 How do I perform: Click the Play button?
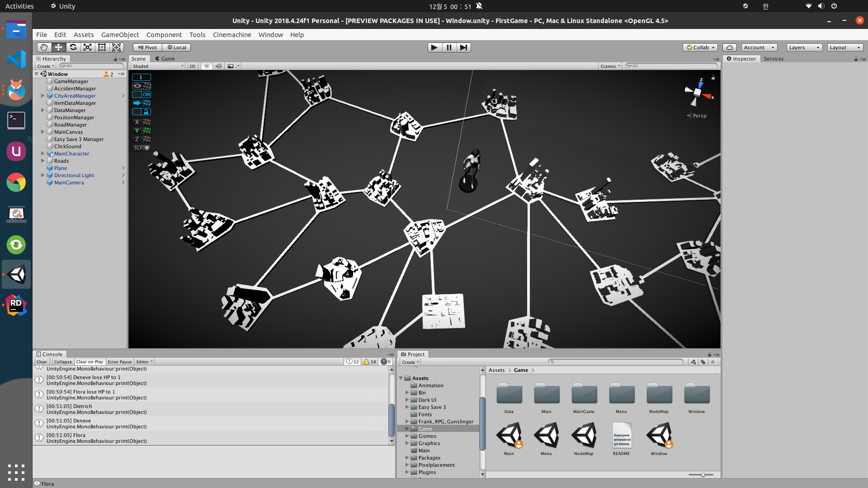pyautogui.click(x=434, y=47)
